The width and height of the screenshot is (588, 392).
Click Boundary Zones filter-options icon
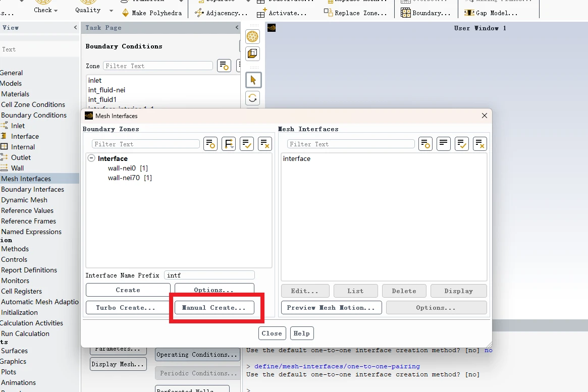[210, 144]
